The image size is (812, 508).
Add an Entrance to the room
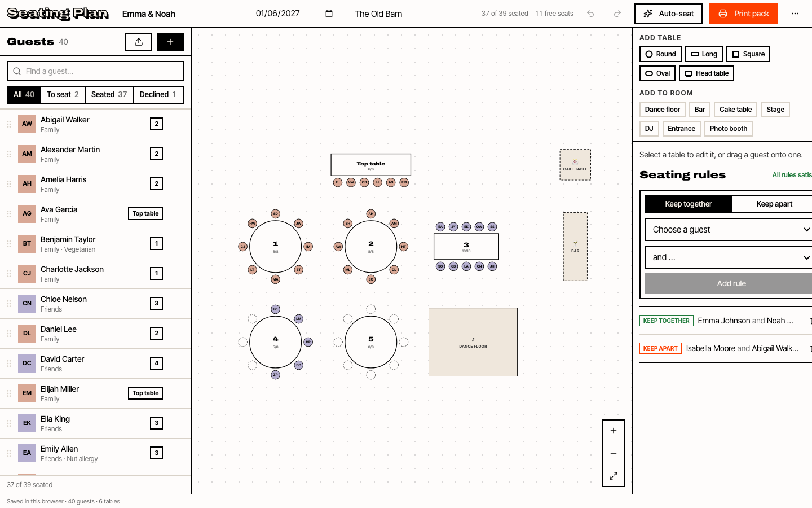click(x=681, y=129)
